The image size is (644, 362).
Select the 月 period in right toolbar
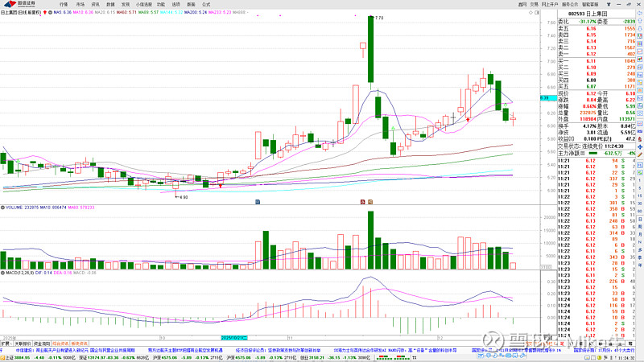coord(640,234)
